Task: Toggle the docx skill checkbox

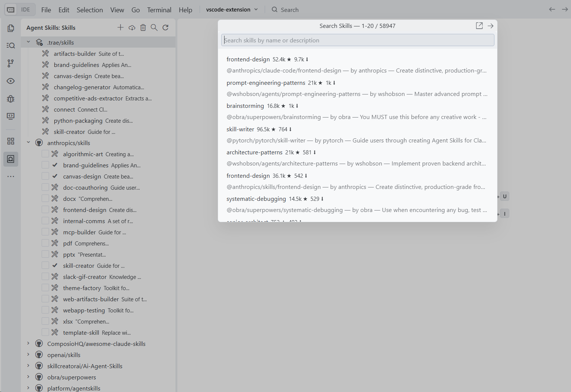Action: point(45,199)
